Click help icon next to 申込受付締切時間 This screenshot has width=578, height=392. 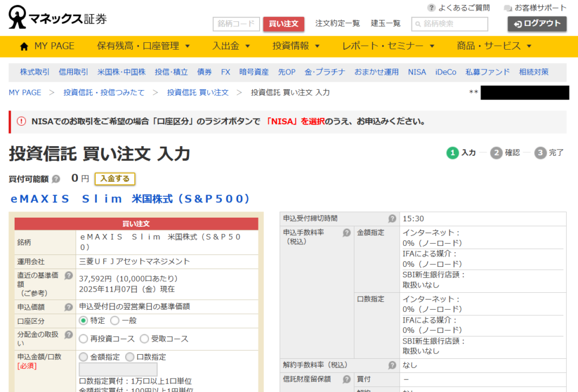point(392,218)
